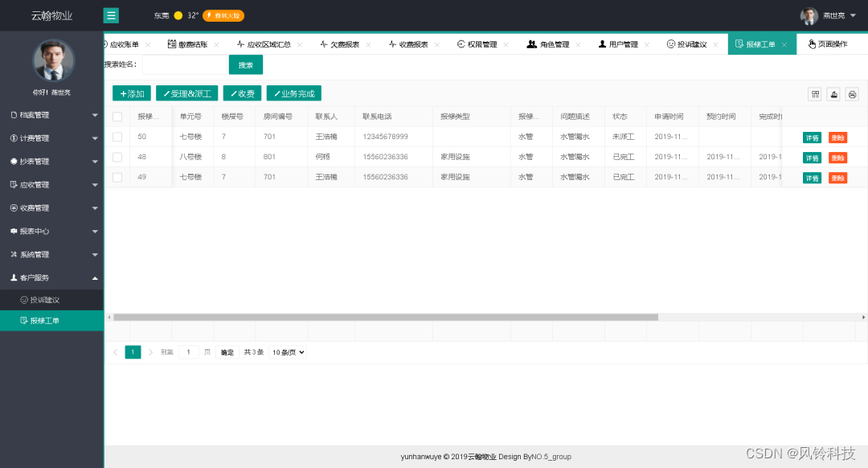Open the 页面操作 tab menu

828,44
